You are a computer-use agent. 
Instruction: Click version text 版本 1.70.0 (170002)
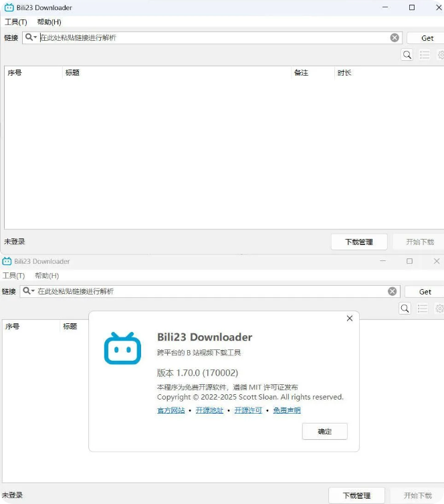coord(197,373)
